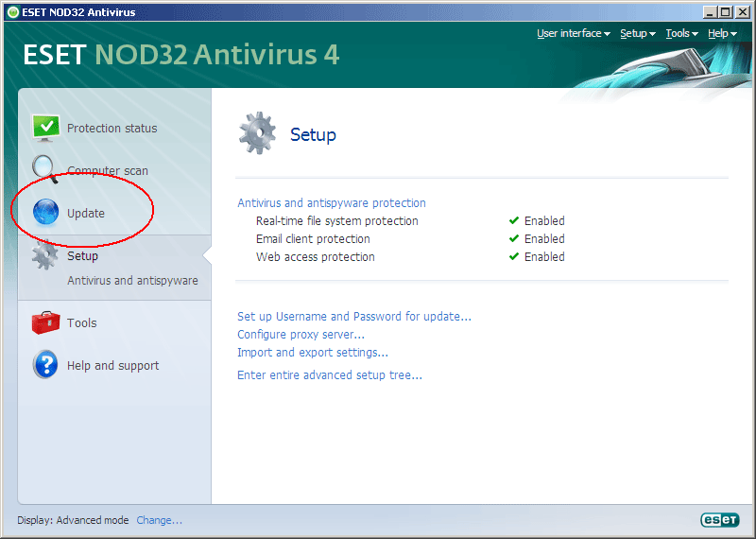Click Change display mode link

(x=159, y=520)
